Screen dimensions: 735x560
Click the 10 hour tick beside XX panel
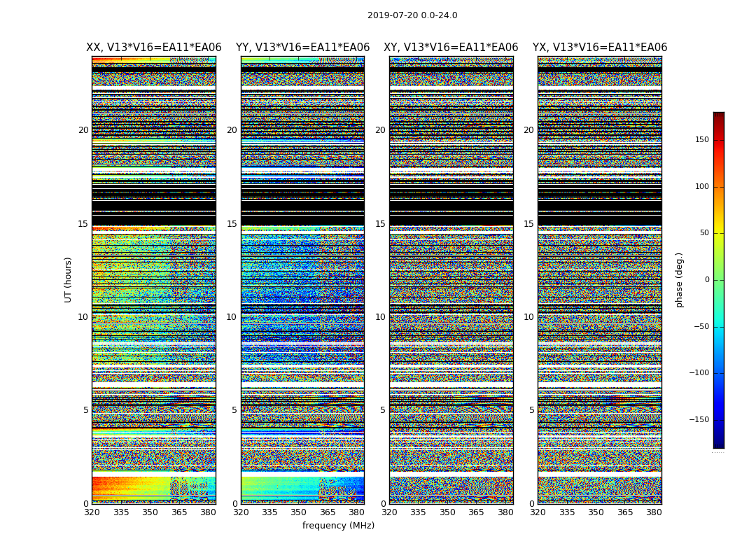coord(83,317)
